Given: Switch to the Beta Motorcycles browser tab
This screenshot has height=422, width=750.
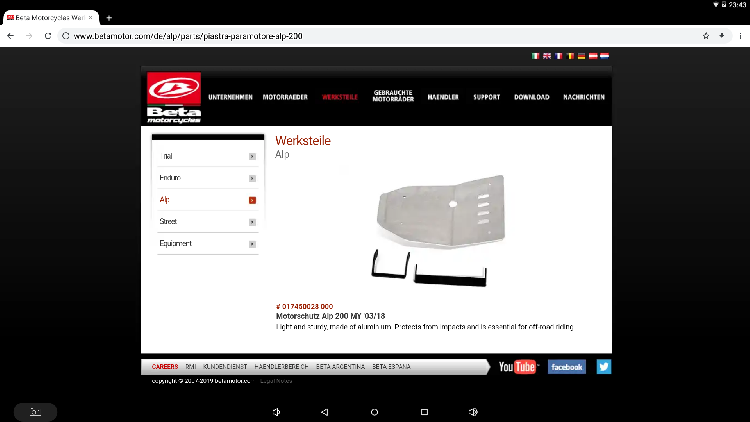Looking at the screenshot, I should click(x=50, y=18).
